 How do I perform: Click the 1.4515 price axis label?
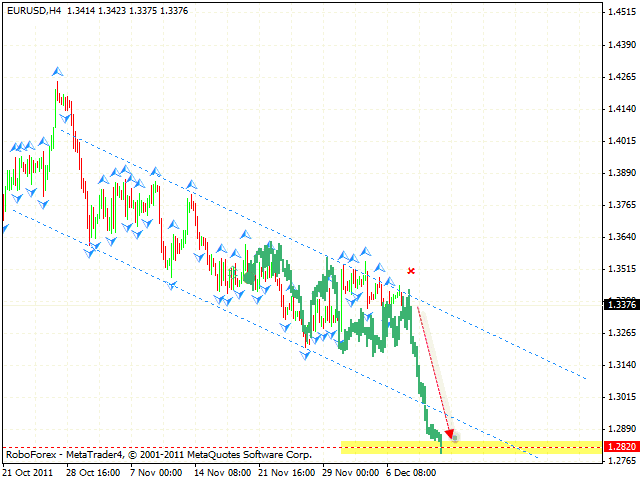pyautogui.click(x=621, y=13)
